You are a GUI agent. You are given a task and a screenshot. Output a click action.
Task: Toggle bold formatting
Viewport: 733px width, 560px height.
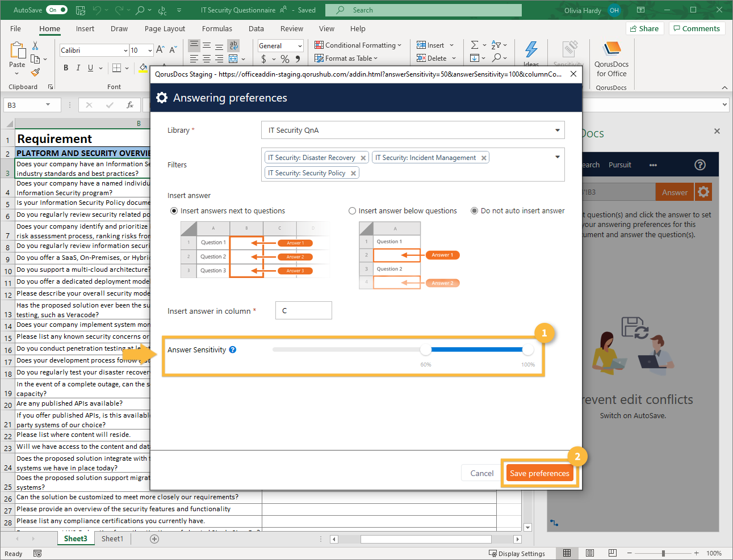66,68
